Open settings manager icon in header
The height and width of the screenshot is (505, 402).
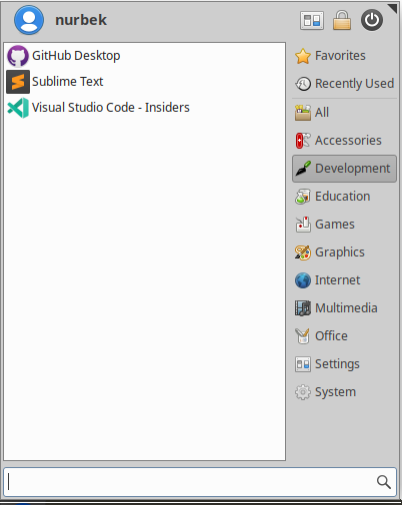pyautogui.click(x=312, y=20)
